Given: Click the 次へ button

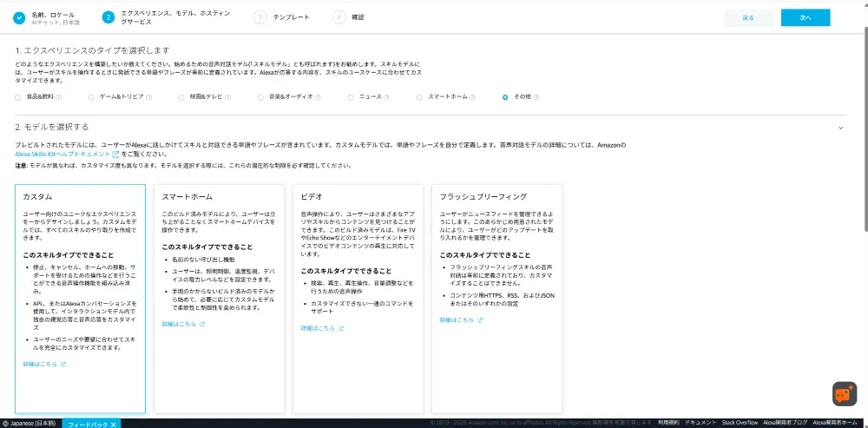Looking at the screenshot, I should [x=806, y=17].
